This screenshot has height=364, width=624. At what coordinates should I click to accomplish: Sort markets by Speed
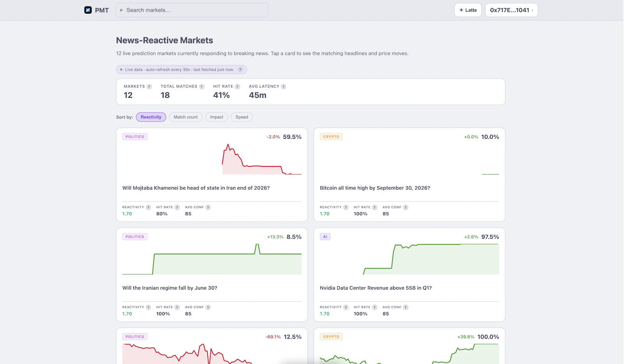coord(242,117)
